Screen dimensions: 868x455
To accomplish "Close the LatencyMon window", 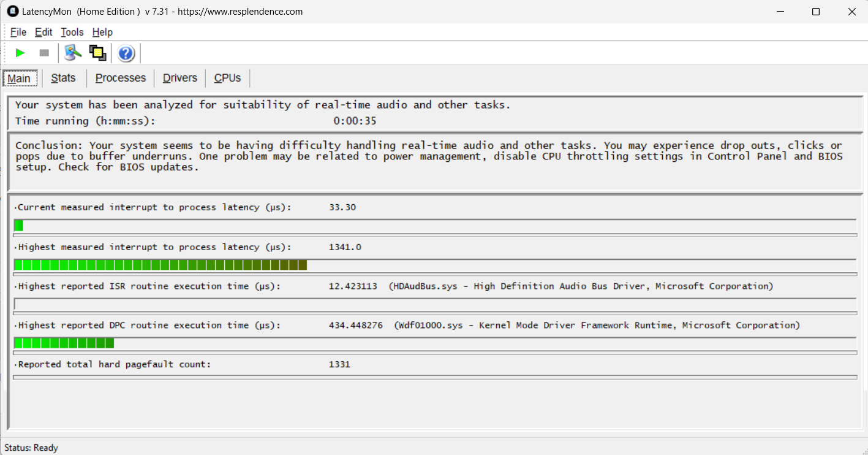I will [x=851, y=12].
